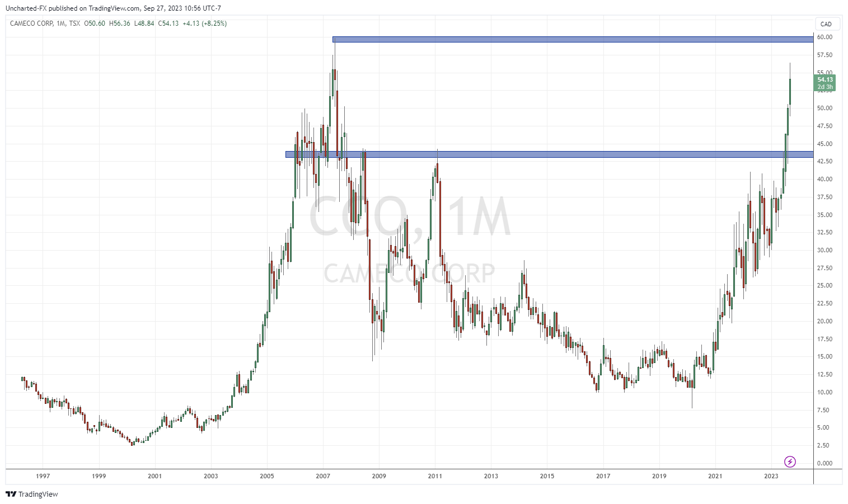Click the 2009 time axis label
Viewport: 848px width, 504px height.
click(x=379, y=477)
